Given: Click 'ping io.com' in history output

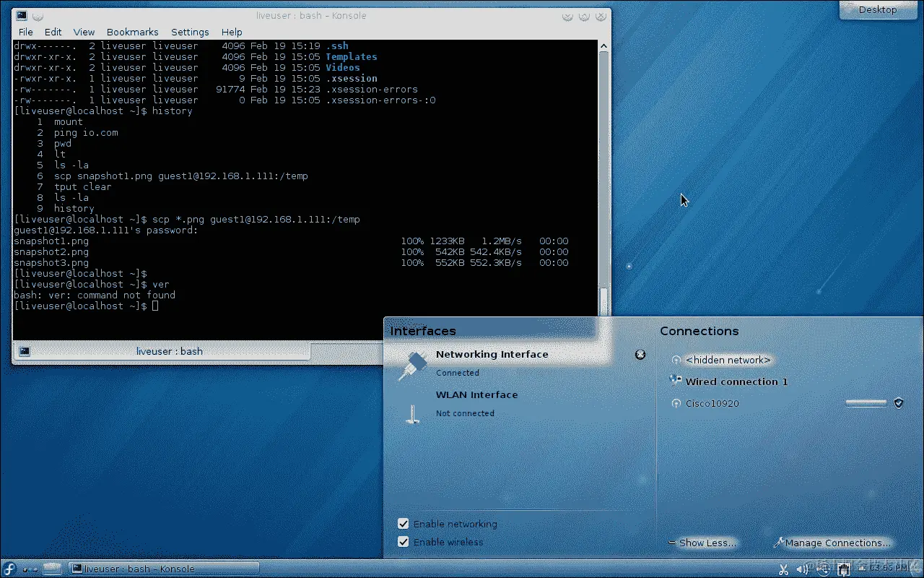Looking at the screenshot, I should pyautogui.click(x=85, y=133).
